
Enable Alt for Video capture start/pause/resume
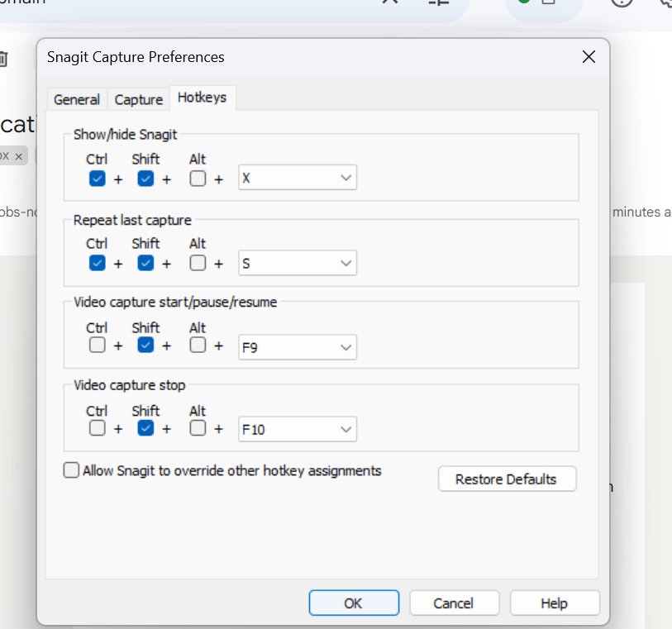click(x=198, y=345)
